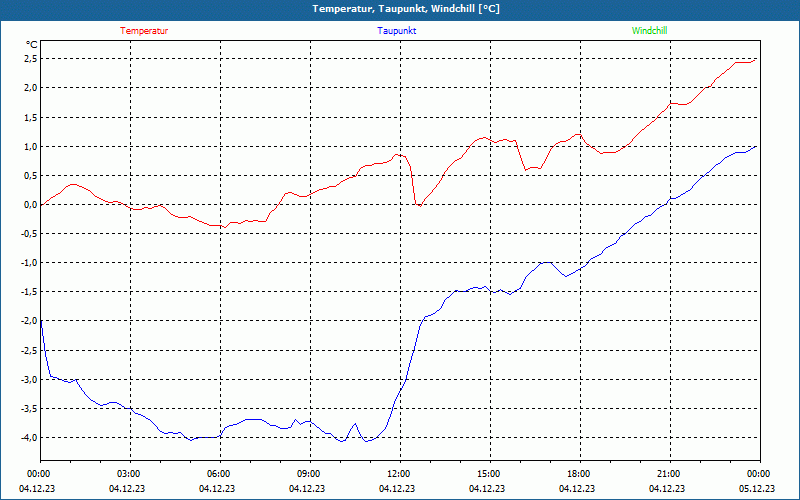Click the 09:00 time axis label
The height and width of the screenshot is (500, 800).
click(310, 474)
